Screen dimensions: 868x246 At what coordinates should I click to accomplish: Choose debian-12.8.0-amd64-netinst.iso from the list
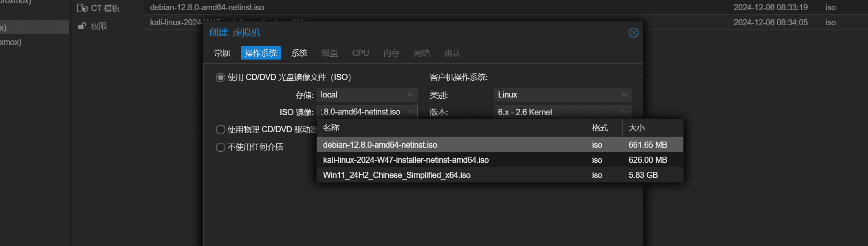tap(500, 145)
